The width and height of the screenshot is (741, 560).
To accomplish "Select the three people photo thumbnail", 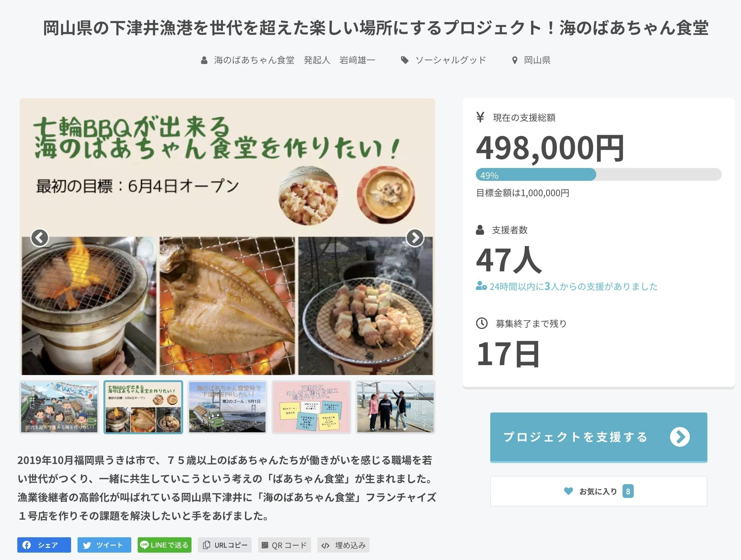I will [x=395, y=407].
